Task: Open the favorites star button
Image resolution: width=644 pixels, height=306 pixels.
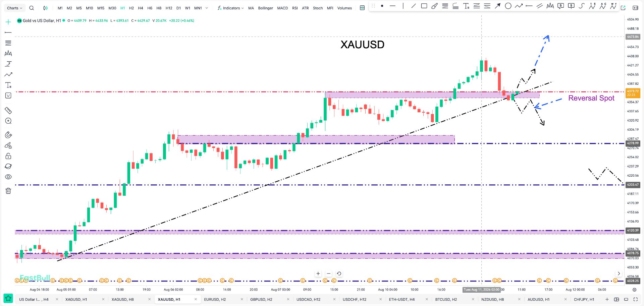Action: point(8,298)
